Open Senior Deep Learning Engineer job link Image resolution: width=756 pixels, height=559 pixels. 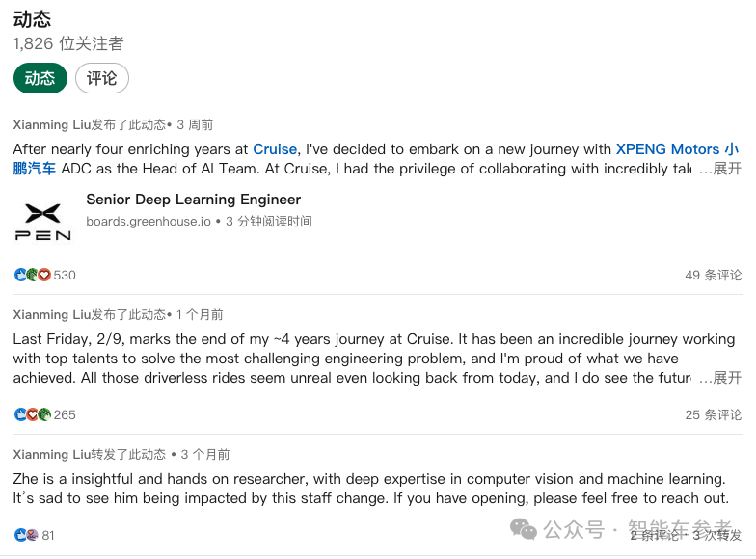(194, 200)
